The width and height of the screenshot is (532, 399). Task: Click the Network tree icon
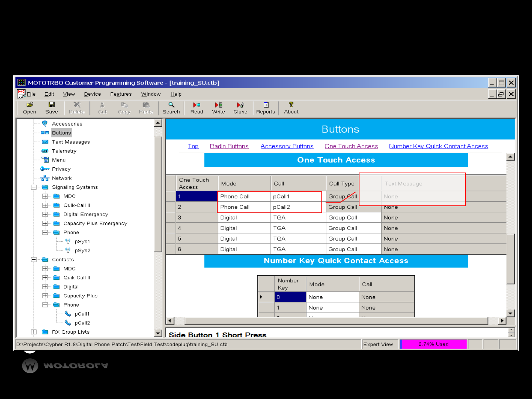point(45,178)
